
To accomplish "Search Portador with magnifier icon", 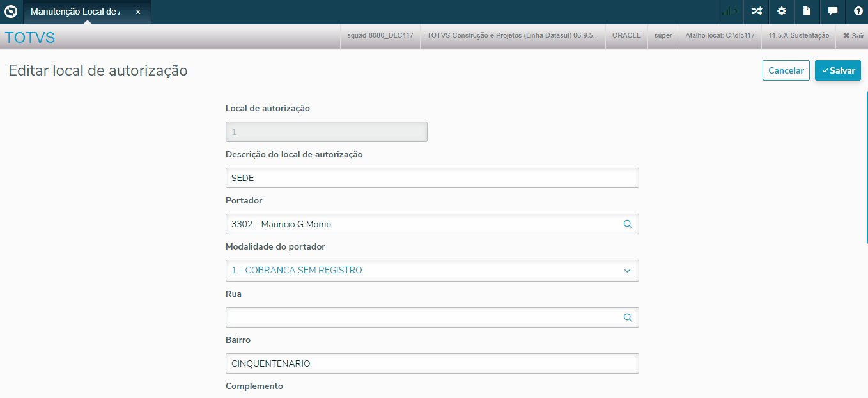I will (x=628, y=224).
